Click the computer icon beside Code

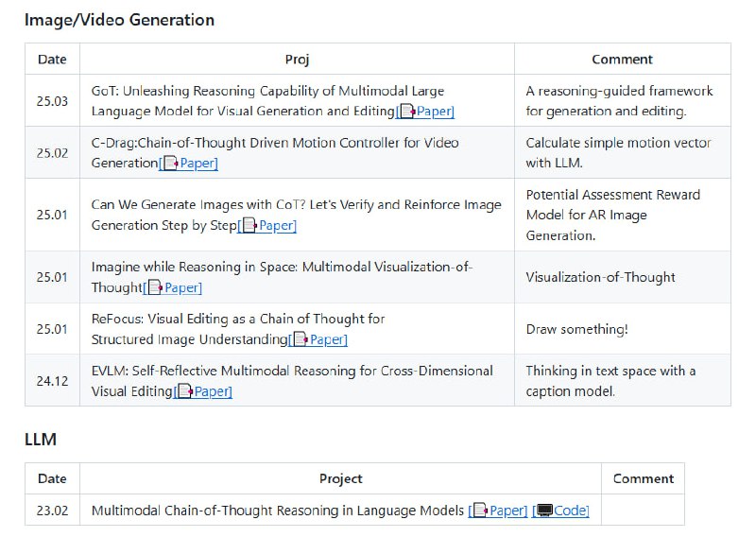(x=544, y=511)
